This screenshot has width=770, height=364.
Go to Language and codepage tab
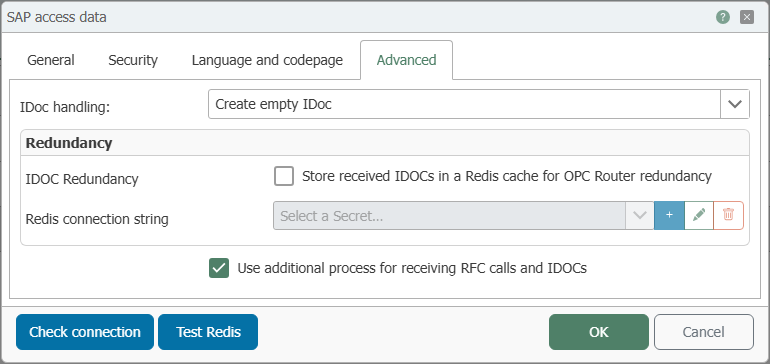pos(267,60)
